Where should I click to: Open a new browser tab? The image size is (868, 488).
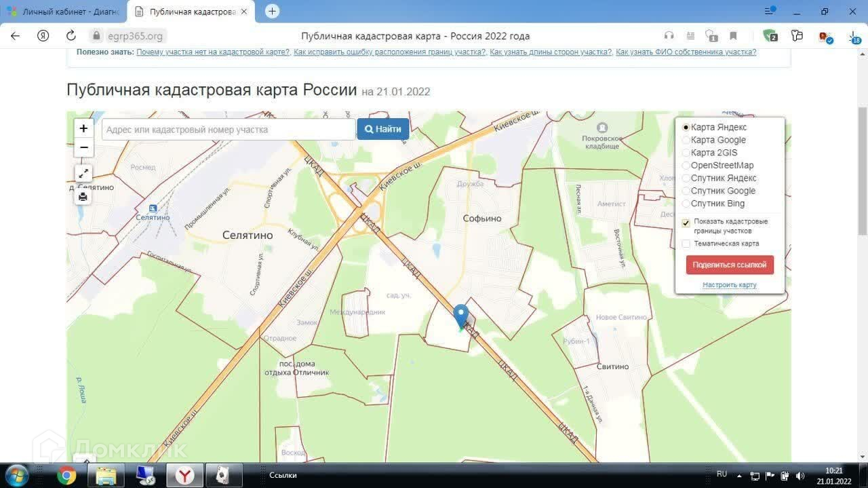(x=272, y=12)
